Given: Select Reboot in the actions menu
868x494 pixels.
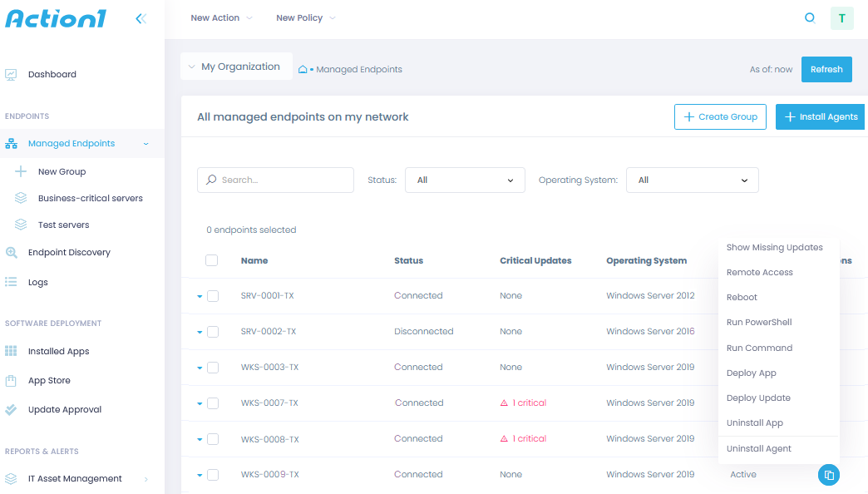Looking at the screenshot, I should (x=742, y=297).
